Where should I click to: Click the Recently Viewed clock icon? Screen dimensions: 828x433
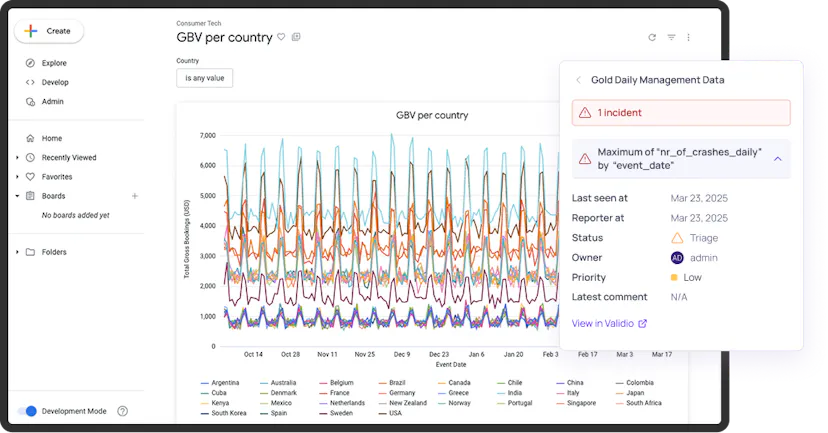pyautogui.click(x=30, y=157)
